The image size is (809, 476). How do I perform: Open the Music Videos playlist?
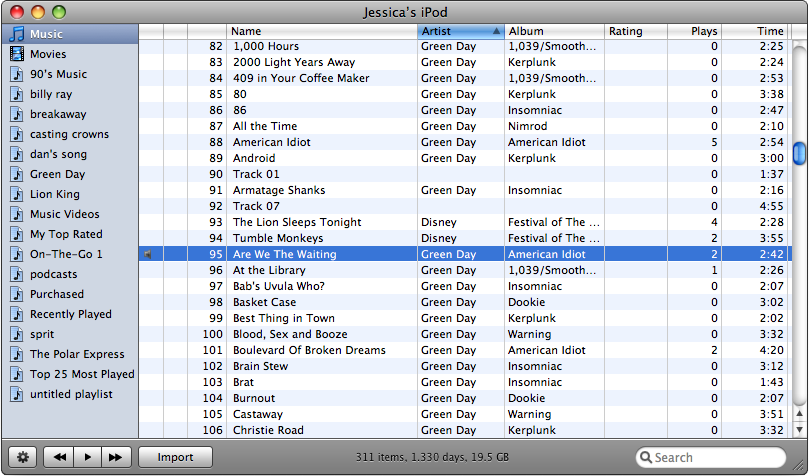tap(70, 214)
